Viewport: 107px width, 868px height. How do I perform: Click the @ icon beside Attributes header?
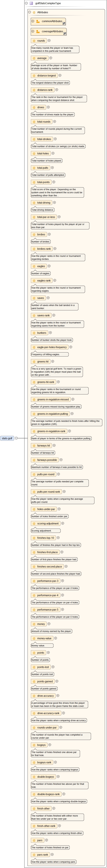tap(34, 12)
